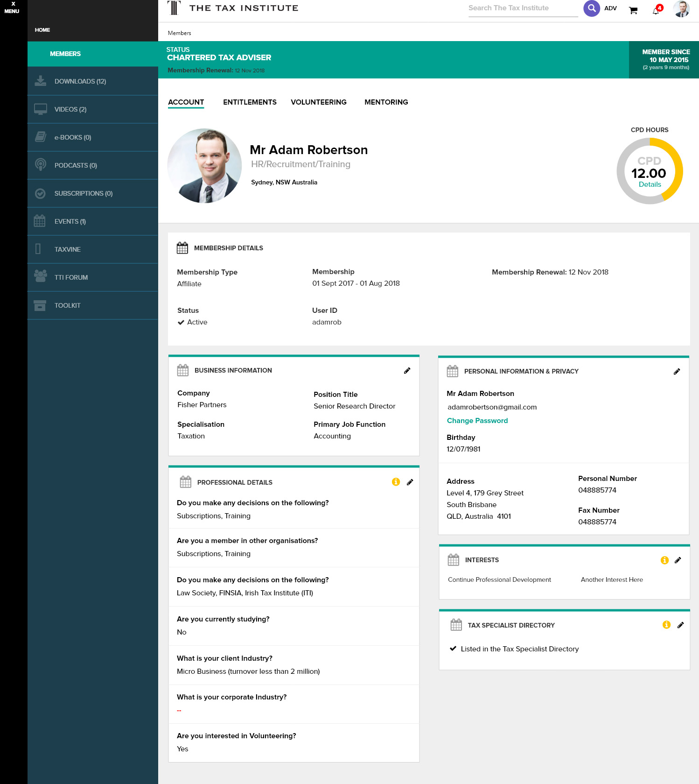Show Professional Details info icon
This screenshot has width=699, height=784.
click(x=396, y=482)
